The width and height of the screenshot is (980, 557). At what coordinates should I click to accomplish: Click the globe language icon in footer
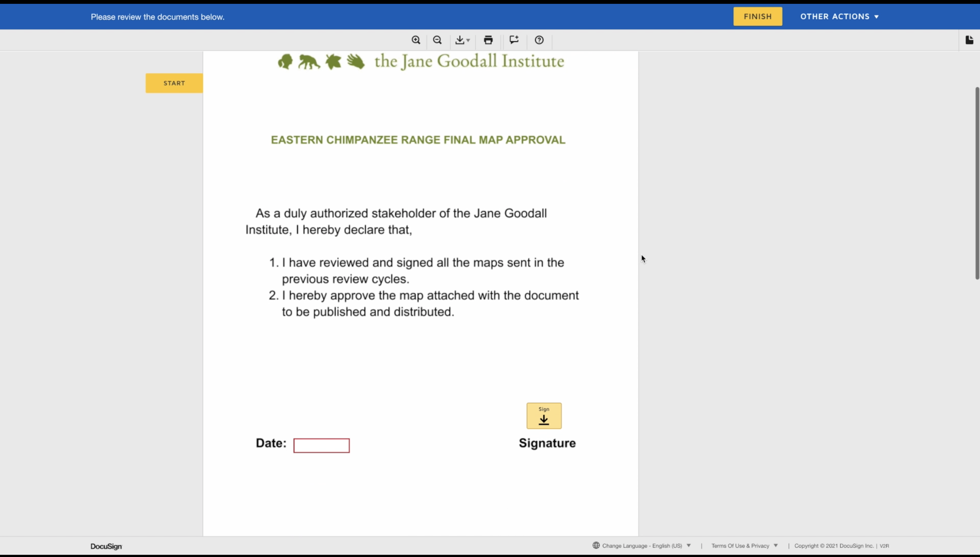point(596,546)
